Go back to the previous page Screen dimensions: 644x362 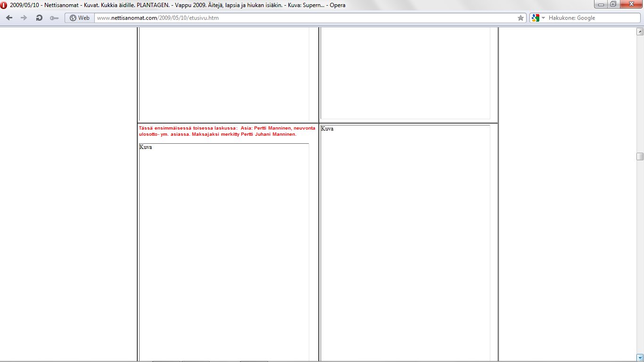click(9, 18)
